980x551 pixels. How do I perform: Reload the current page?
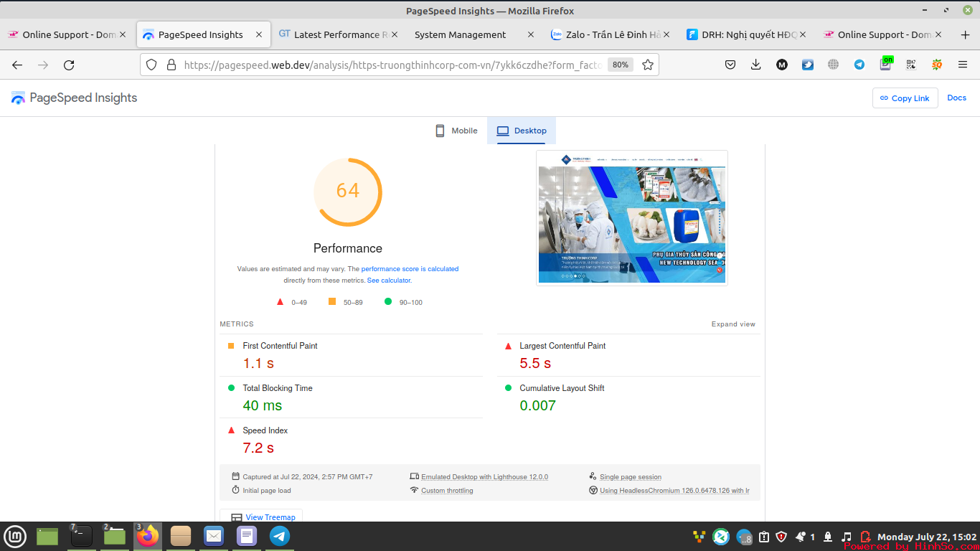[x=69, y=65]
